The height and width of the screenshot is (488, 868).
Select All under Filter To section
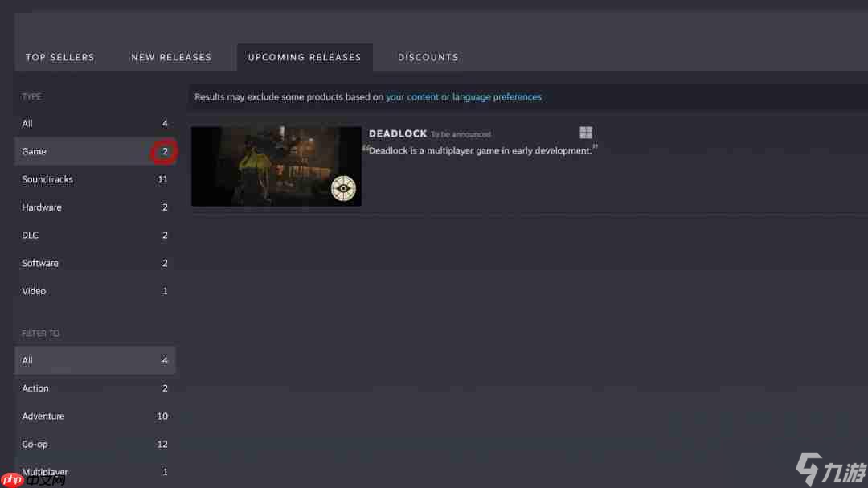click(95, 360)
